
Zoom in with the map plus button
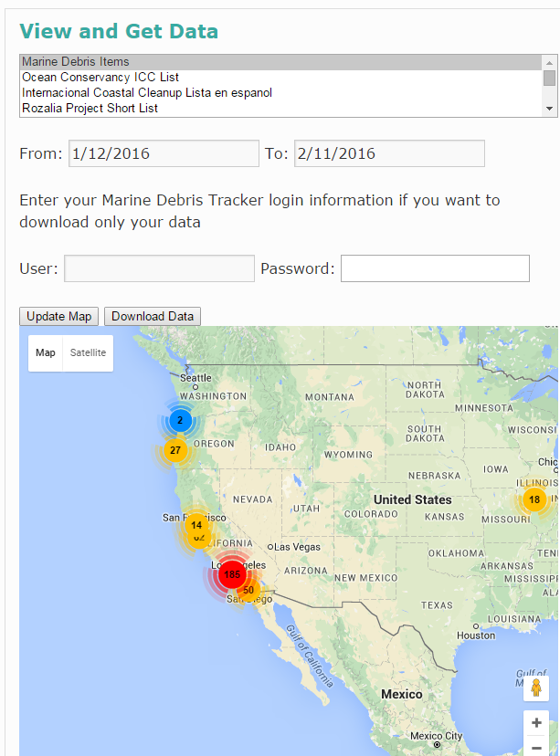[x=536, y=723]
